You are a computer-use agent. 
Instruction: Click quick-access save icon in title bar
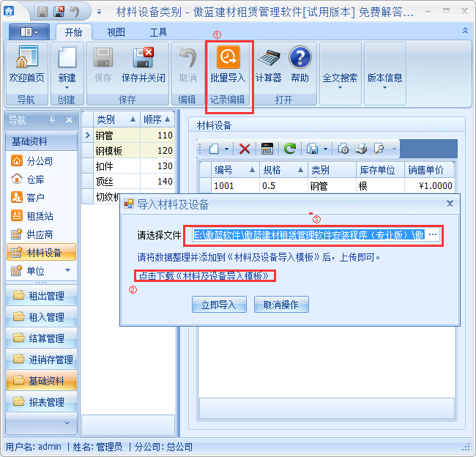(x=42, y=12)
